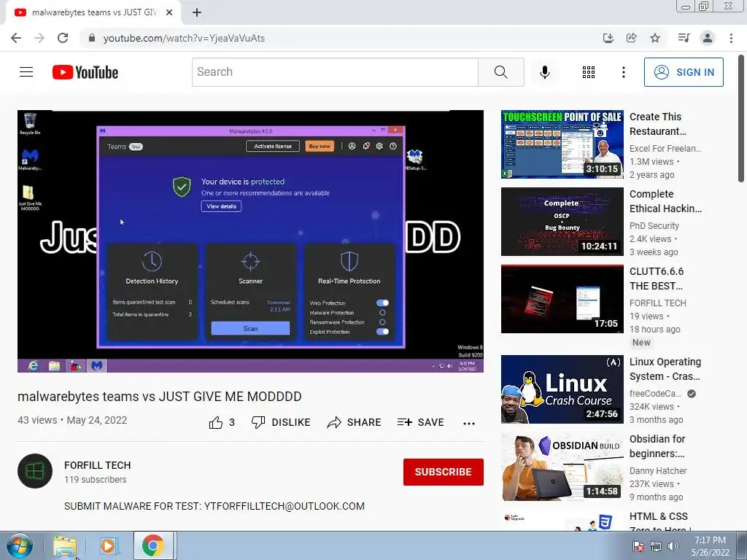747x560 pixels.
Task: Click the red SUBSCRIBE button
Action: 443,472
